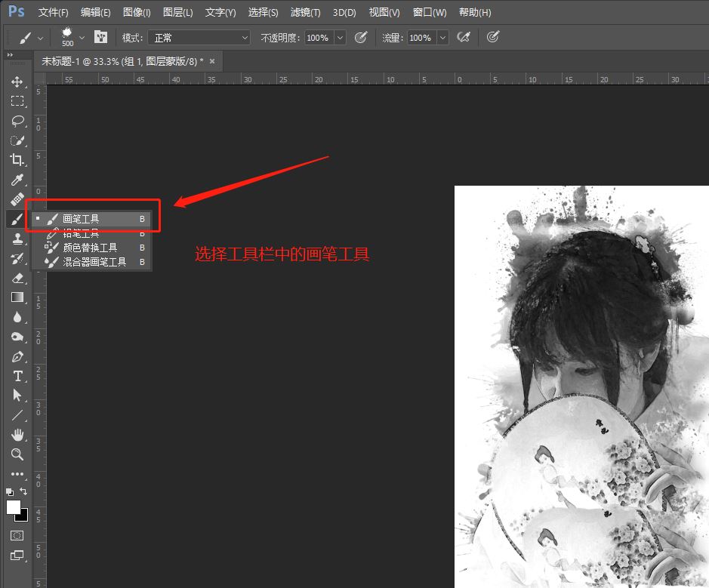Click the Photoshop Ps logo
709x588 pixels.
tap(17, 11)
